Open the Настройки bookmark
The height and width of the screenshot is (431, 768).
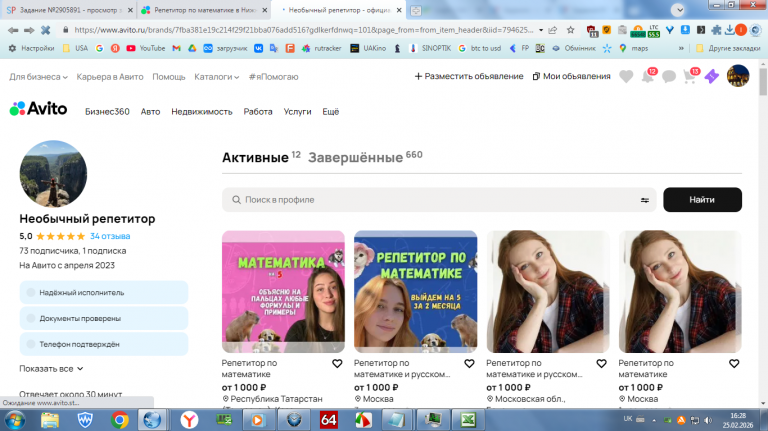[x=31, y=48]
